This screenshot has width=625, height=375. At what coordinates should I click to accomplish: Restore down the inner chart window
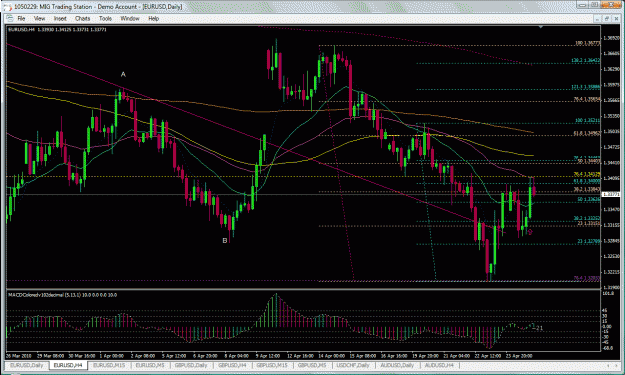tap(606, 18)
